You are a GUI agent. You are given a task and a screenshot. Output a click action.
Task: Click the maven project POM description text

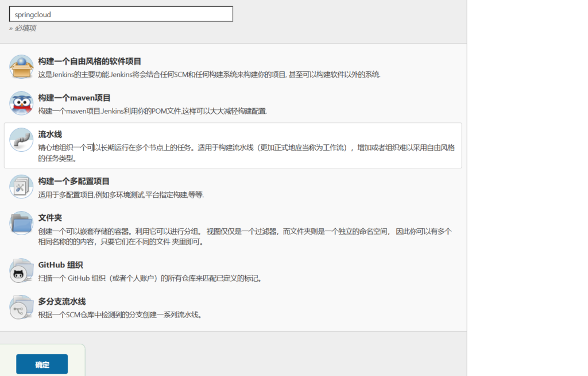click(x=152, y=110)
